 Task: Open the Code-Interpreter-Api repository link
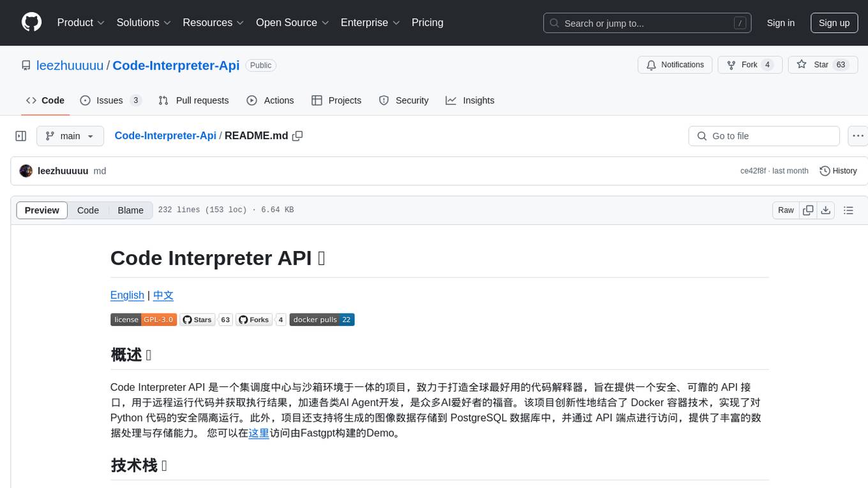coord(176,65)
